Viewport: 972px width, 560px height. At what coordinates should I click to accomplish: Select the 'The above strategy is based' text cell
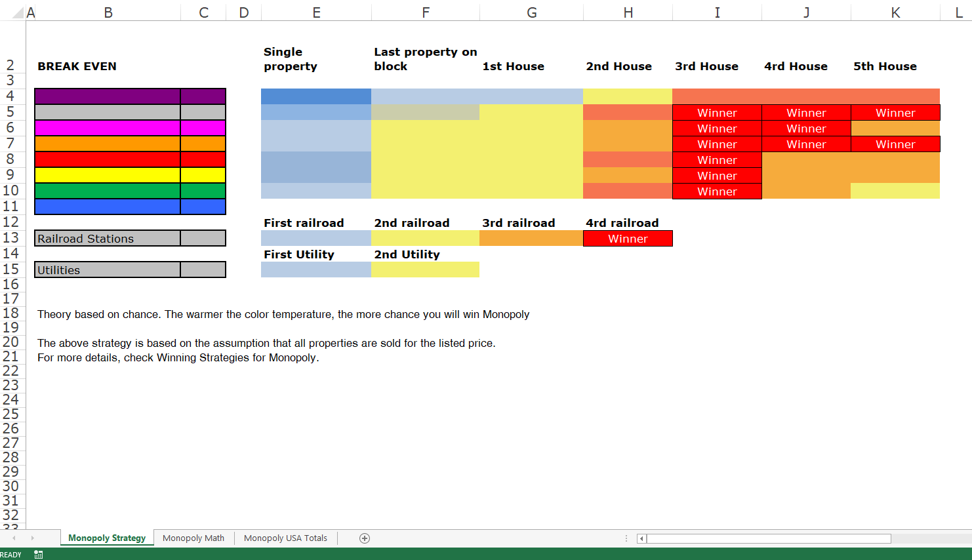(x=266, y=343)
